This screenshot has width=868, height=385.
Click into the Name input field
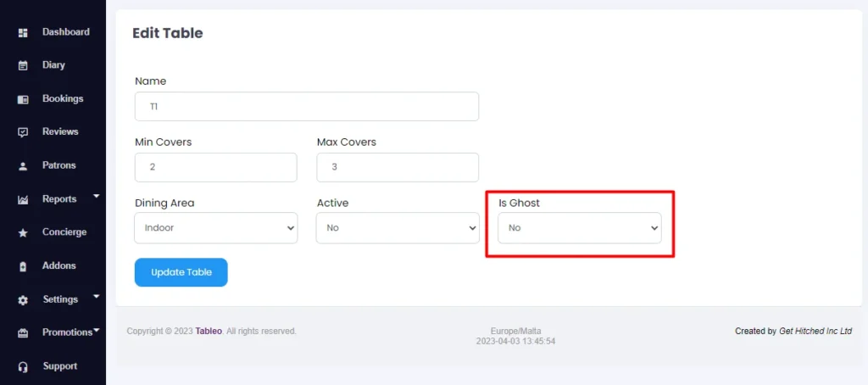307,106
